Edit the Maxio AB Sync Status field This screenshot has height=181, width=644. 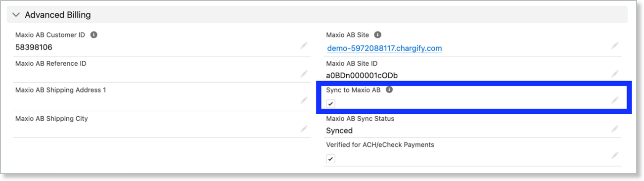point(615,129)
